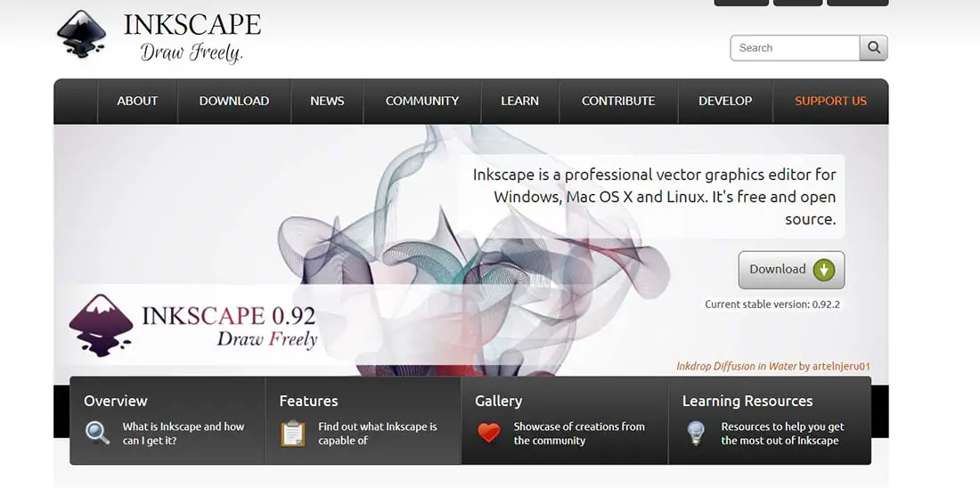The width and height of the screenshot is (980, 488).
Task: Click 'Resources to help you get the most' text
Action: pyautogui.click(x=782, y=434)
